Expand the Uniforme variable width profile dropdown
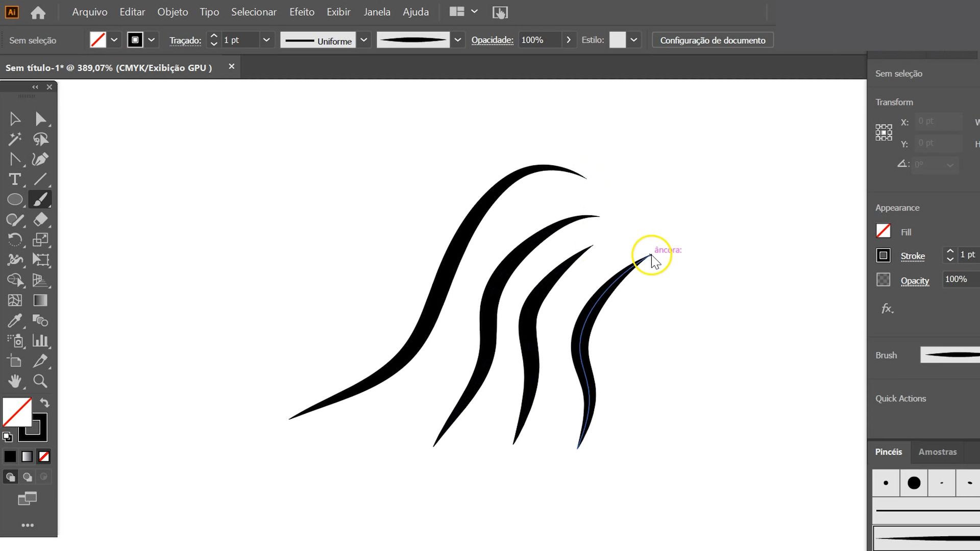The image size is (980, 551). 363,40
